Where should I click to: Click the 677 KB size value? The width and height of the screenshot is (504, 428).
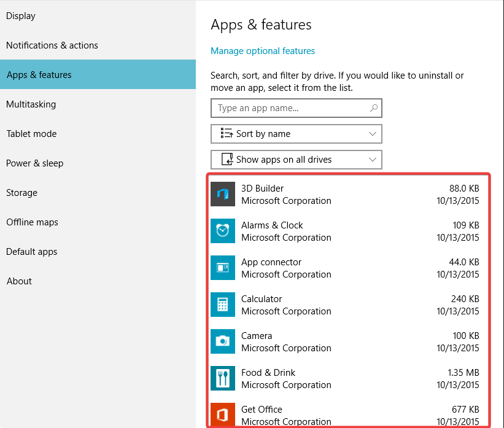click(x=465, y=410)
